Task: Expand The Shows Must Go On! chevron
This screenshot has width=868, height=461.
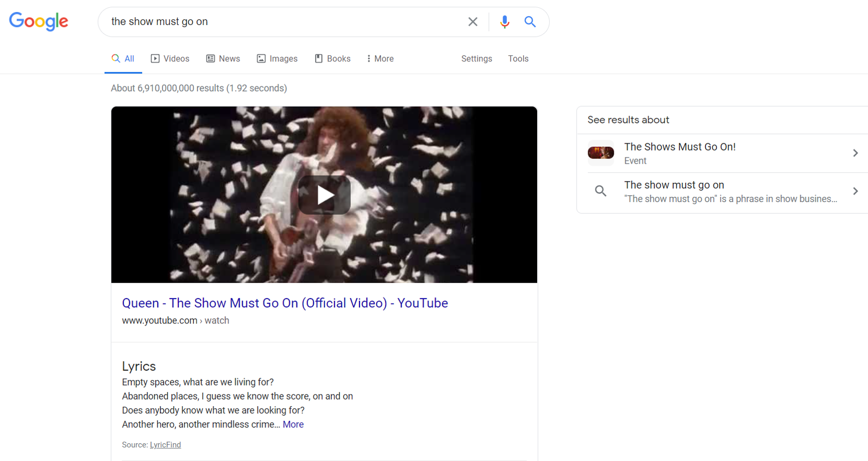Action: (855, 153)
